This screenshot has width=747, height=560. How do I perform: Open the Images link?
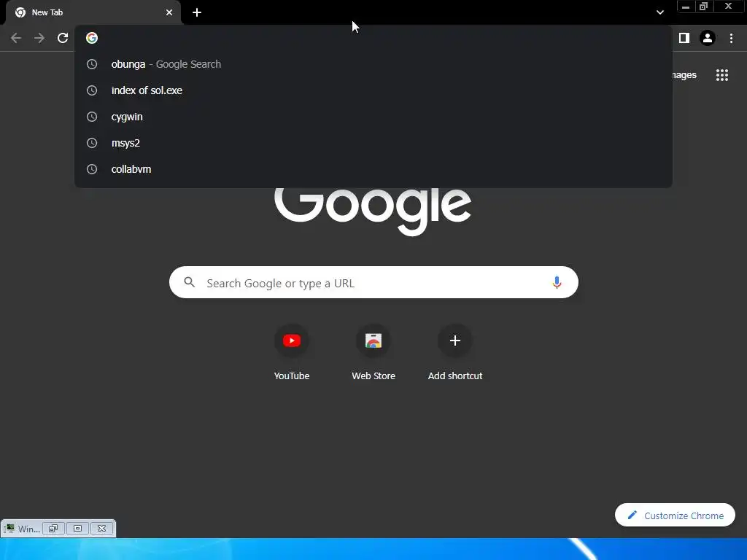684,75
